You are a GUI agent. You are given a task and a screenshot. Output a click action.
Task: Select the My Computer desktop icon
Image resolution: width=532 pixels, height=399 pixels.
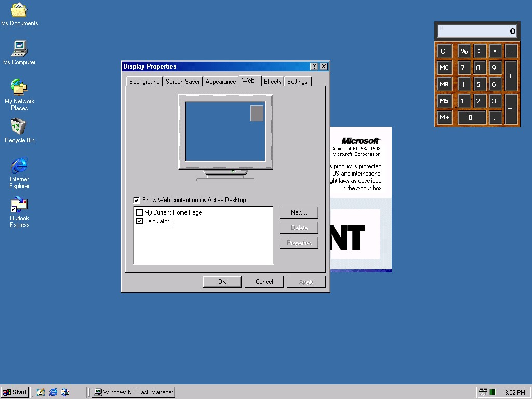coord(19,53)
